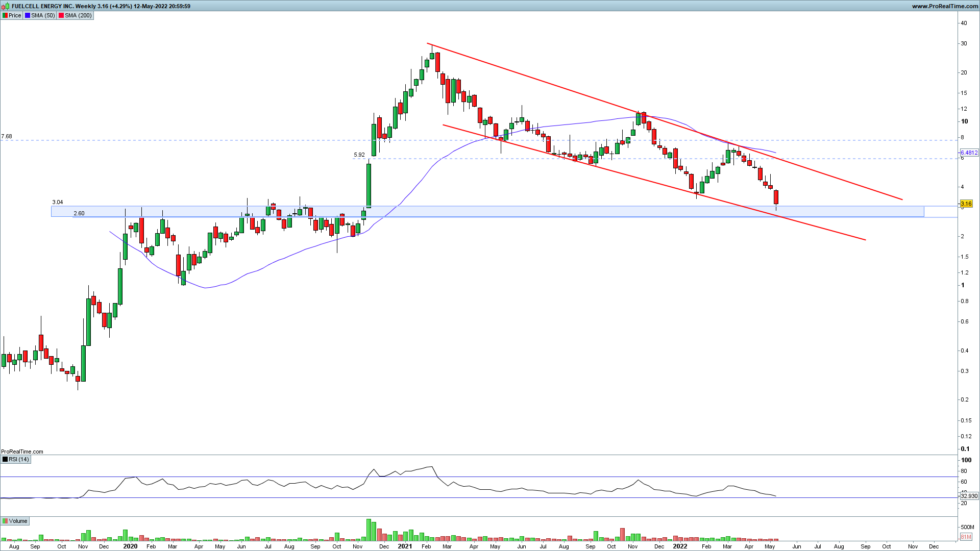Click the 5.92 horizontal level label
The image size is (980, 551).
[x=359, y=155]
